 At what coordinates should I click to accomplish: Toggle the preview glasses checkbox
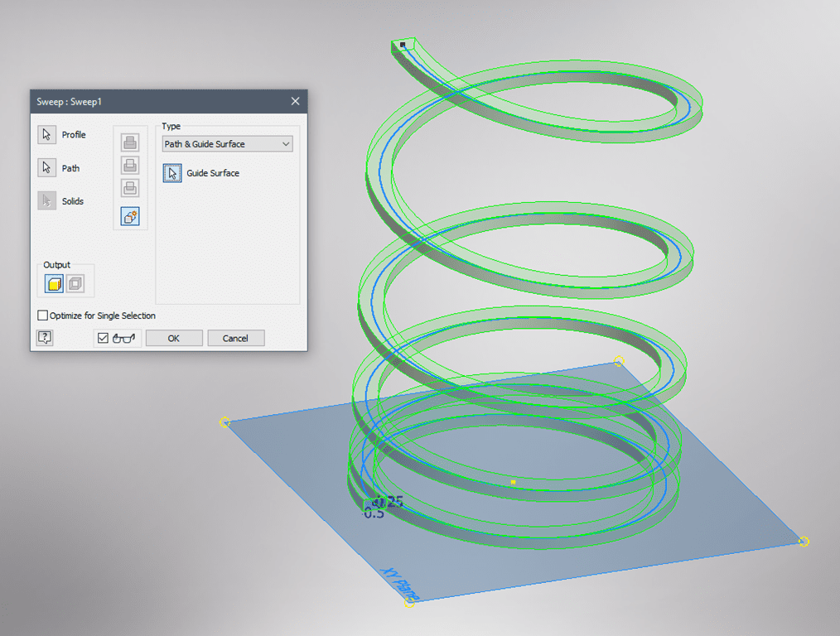tap(104, 338)
